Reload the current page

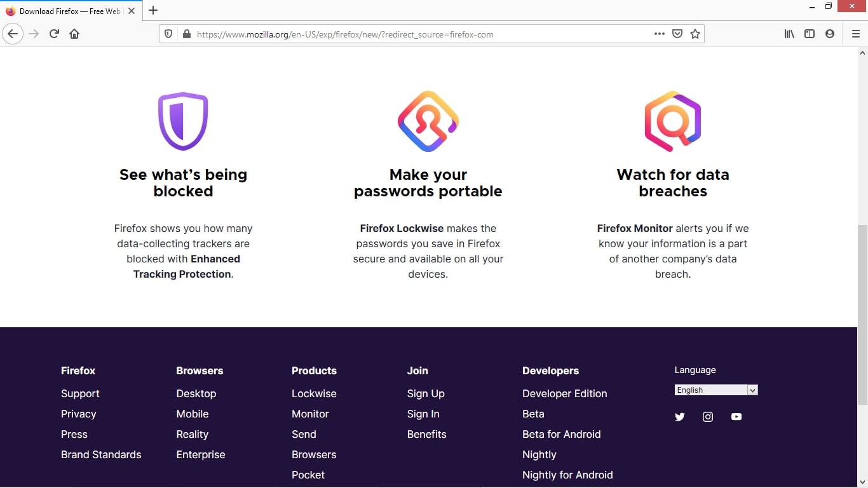pos(54,34)
